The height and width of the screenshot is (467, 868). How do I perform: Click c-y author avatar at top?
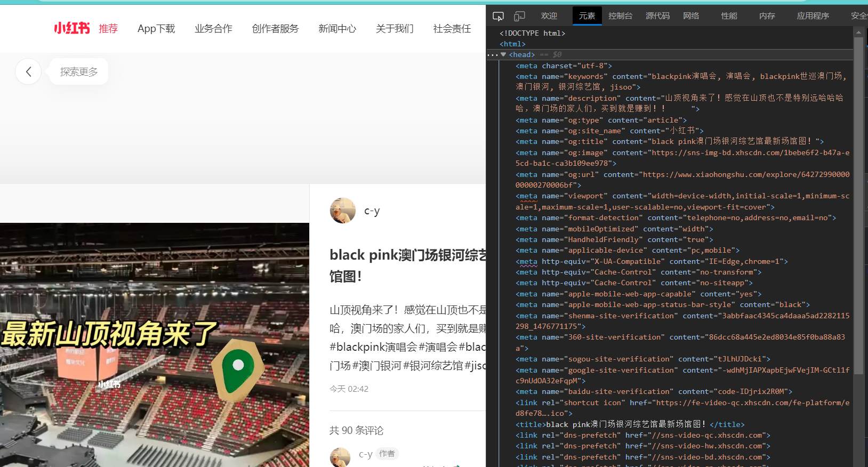pyautogui.click(x=343, y=211)
